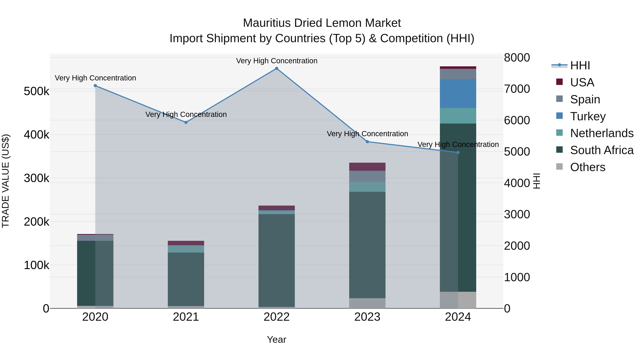The width and height of the screenshot is (644, 362).
Task: Toggle the Others legend entry
Action: [x=580, y=167]
